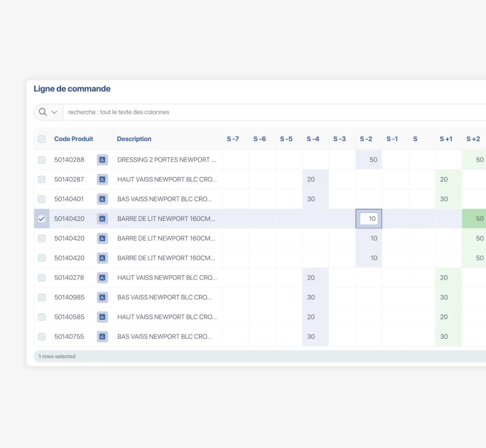Open chart icon for product 50140287
The width and height of the screenshot is (486, 448).
point(103,179)
